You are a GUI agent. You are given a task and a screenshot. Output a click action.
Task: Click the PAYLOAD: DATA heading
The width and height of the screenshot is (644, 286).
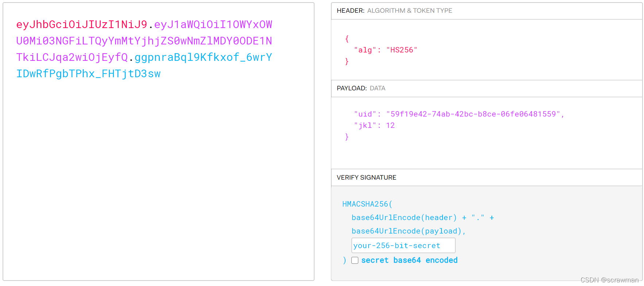coord(361,88)
